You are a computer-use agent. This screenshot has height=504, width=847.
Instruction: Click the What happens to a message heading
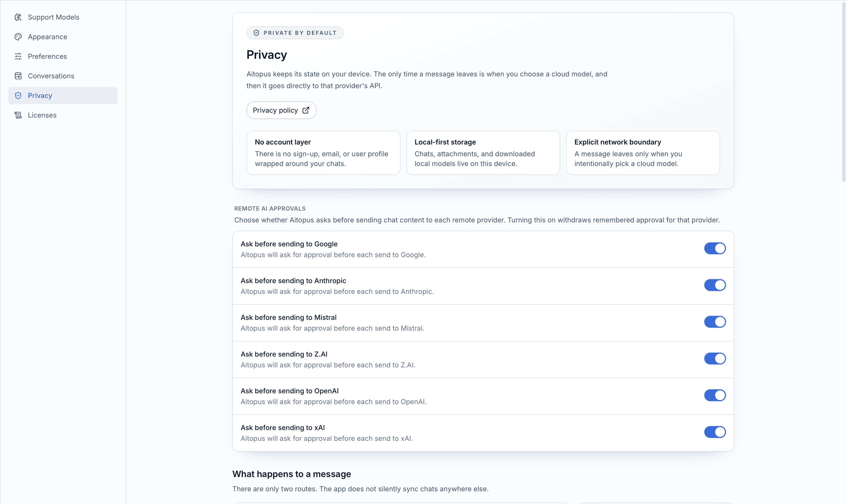(x=292, y=474)
